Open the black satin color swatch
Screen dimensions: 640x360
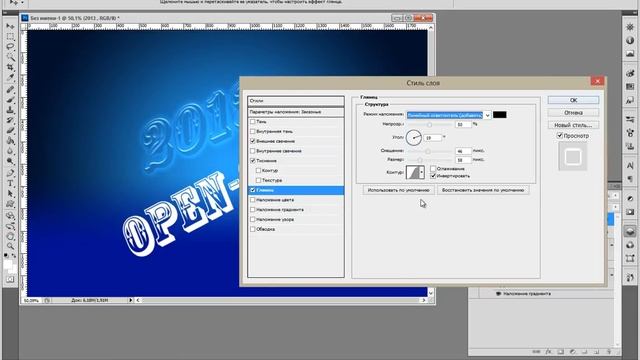point(500,115)
